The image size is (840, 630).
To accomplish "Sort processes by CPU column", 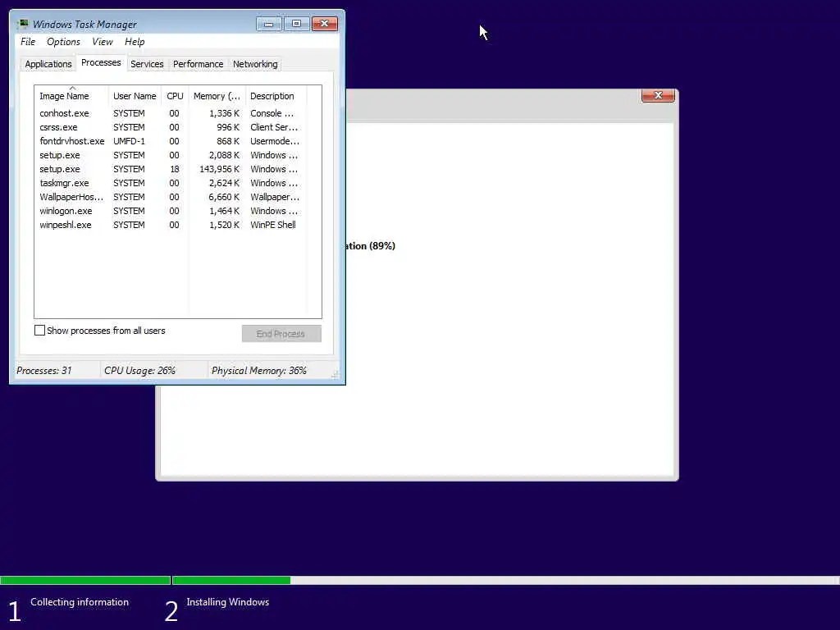I will (x=175, y=96).
